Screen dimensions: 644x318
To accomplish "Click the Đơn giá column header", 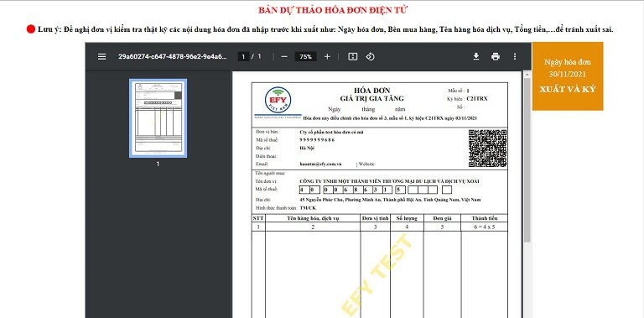I will [442, 218].
